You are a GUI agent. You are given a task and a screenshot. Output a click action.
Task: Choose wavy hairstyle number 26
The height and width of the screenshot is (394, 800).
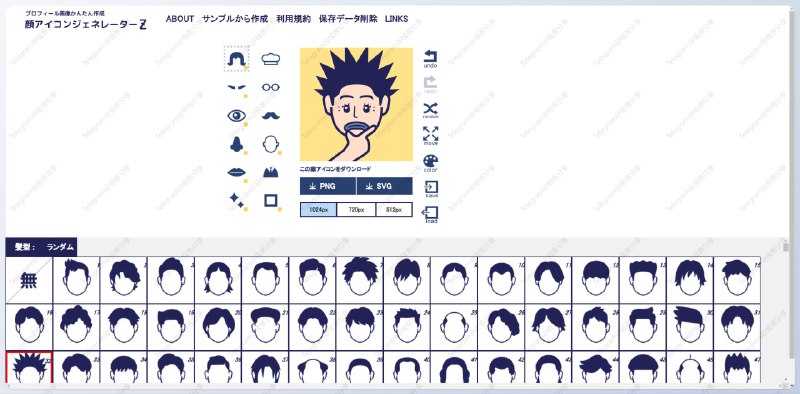(x=501, y=327)
